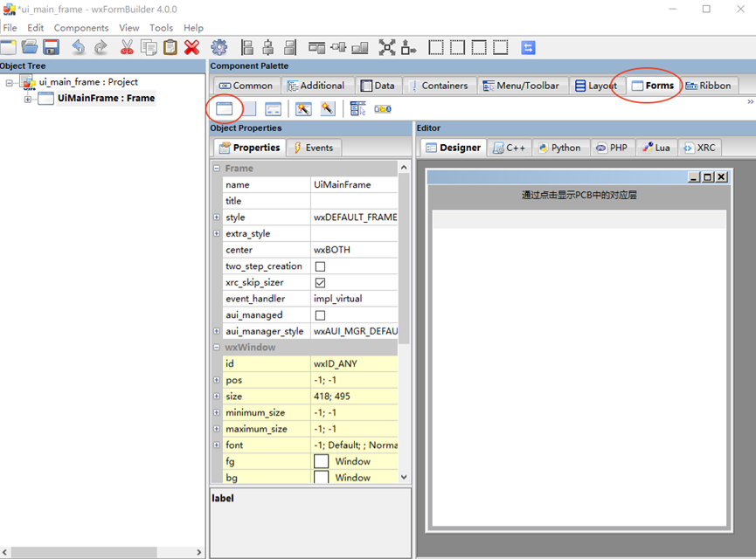Screen dimensions: 756x559
Task: Expand the size property
Action: pyautogui.click(x=217, y=397)
